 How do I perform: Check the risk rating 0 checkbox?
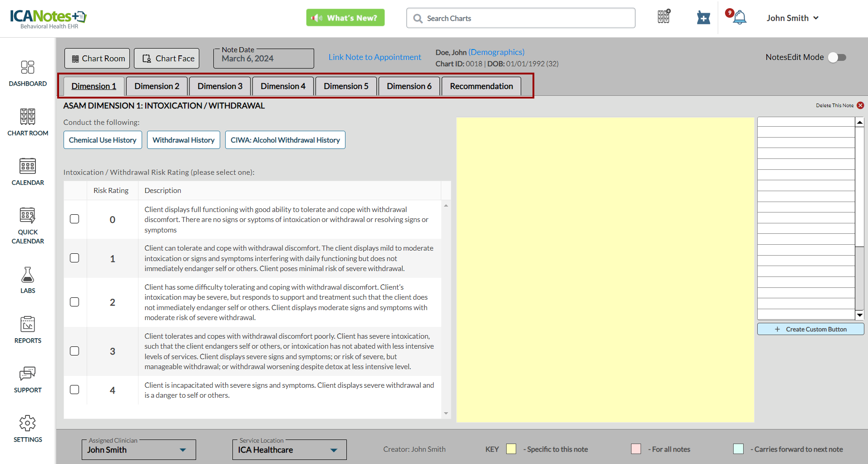74,219
